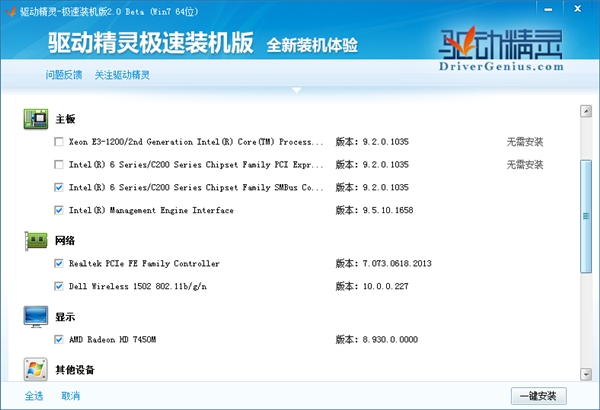Click the Xeon E3-1200/2nd Generation driver name

pyautogui.click(x=196, y=142)
